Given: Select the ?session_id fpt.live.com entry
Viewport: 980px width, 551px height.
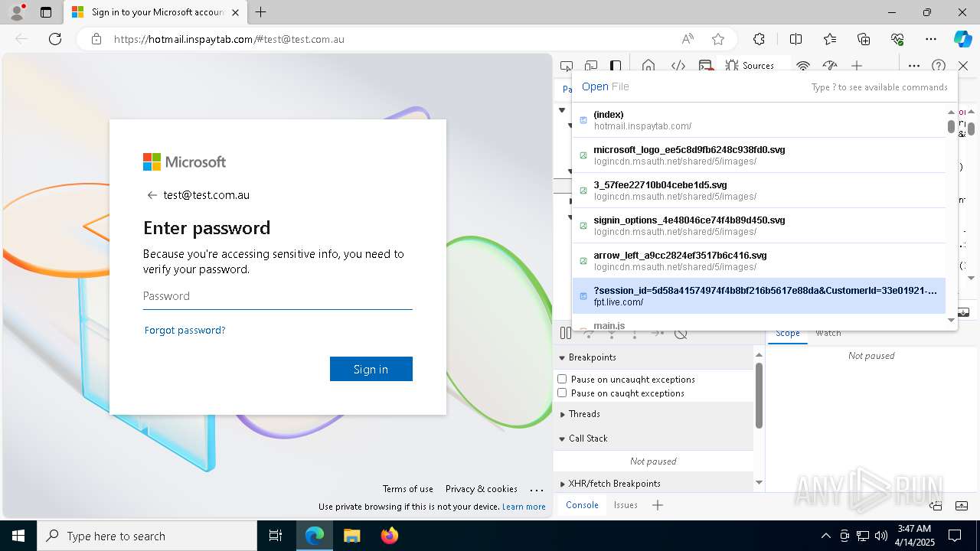Looking at the screenshot, I should click(x=759, y=296).
